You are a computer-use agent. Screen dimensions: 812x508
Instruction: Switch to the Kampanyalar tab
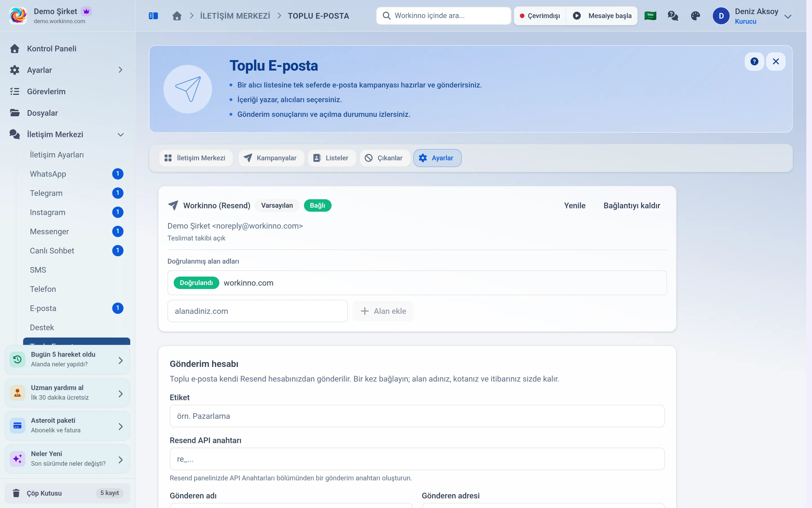point(271,158)
